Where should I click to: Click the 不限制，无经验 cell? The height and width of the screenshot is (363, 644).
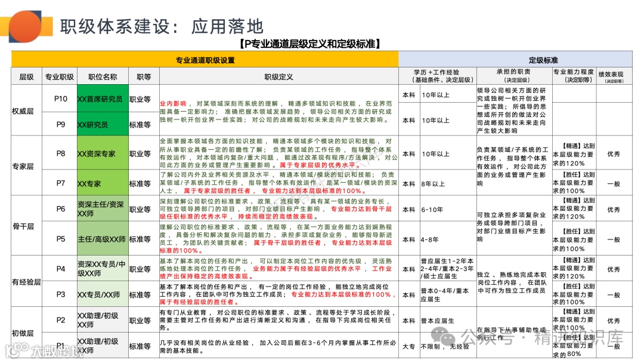click(x=448, y=346)
